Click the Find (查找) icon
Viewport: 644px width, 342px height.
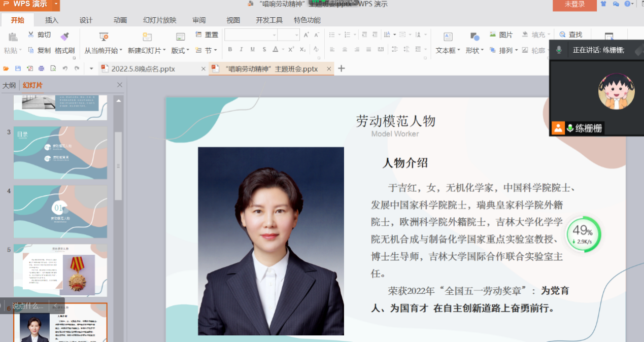click(562, 35)
